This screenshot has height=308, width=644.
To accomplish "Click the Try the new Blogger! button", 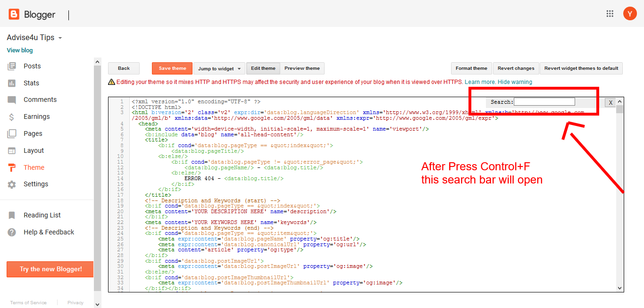I will (x=50, y=269).
